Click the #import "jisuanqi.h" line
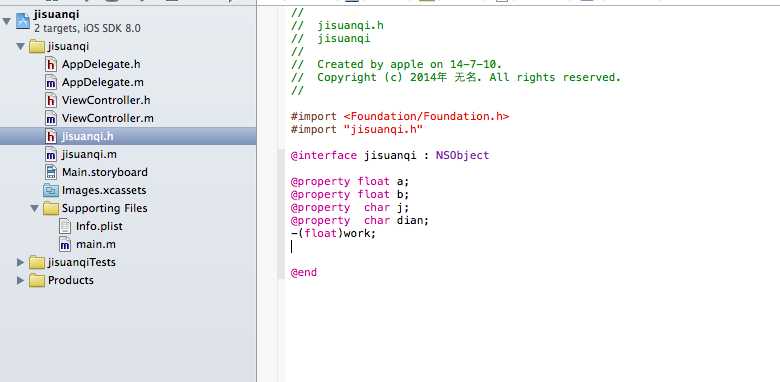The width and height of the screenshot is (780, 382). (357, 129)
